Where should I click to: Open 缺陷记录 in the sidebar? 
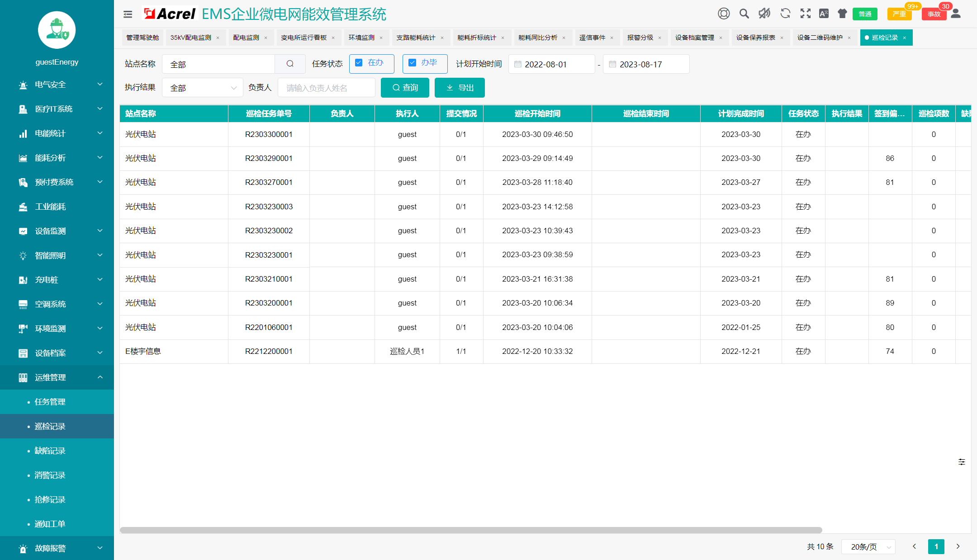pos(50,451)
